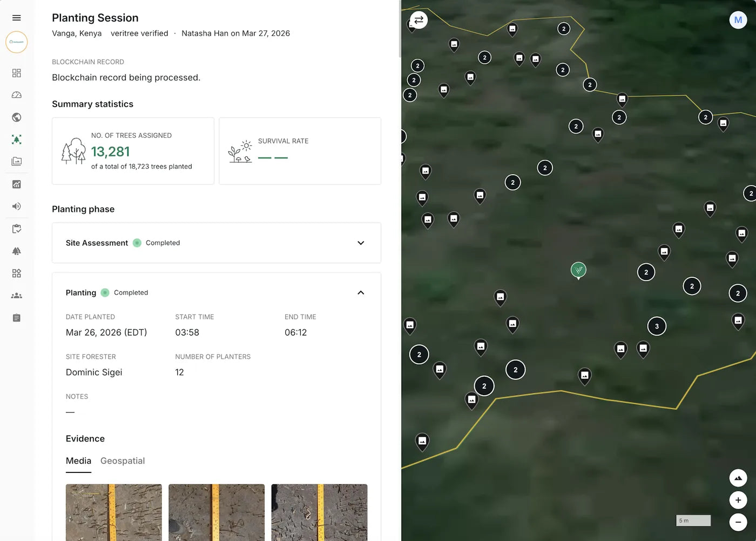The width and height of the screenshot is (756, 541).
Task: Collapse the Planting section
Action: [361, 292]
